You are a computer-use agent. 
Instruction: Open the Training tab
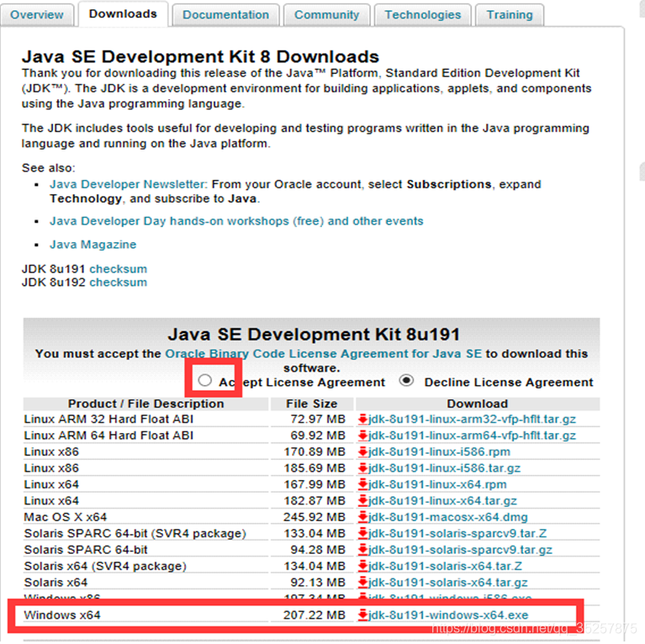[x=510, y=15]
